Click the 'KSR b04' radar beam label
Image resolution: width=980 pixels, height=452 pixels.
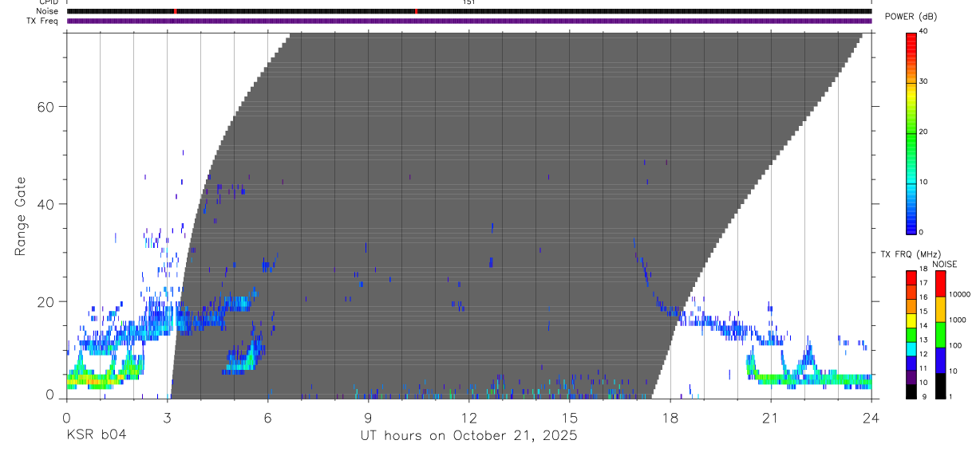click(96, 435)
